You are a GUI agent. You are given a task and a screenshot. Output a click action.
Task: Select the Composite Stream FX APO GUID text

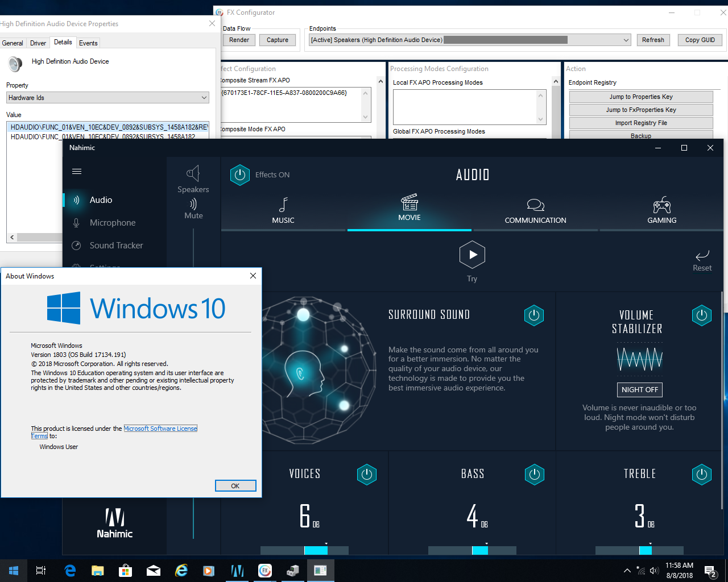point(284,93)
